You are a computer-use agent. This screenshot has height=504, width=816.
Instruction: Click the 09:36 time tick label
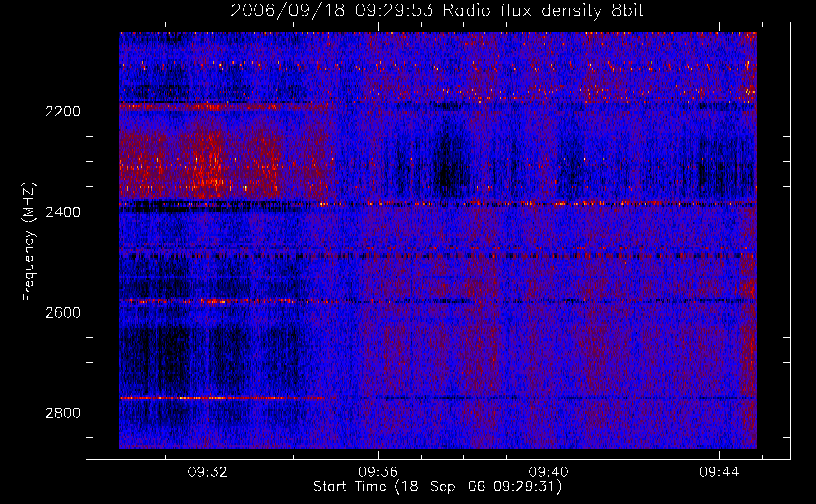[x=378, y=472]
